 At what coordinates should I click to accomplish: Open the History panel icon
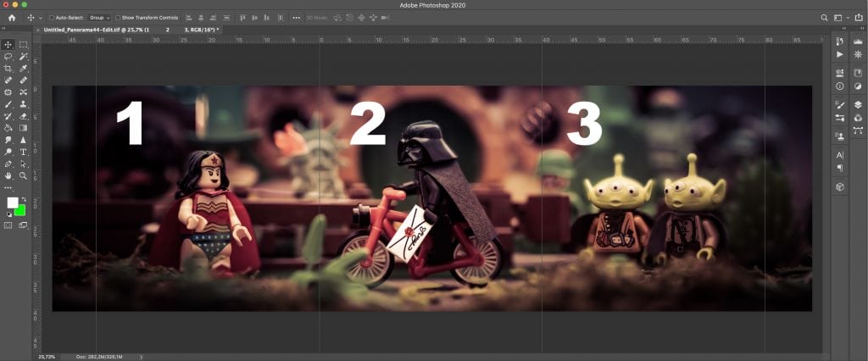pyautogui.click(x=840, y=42)
